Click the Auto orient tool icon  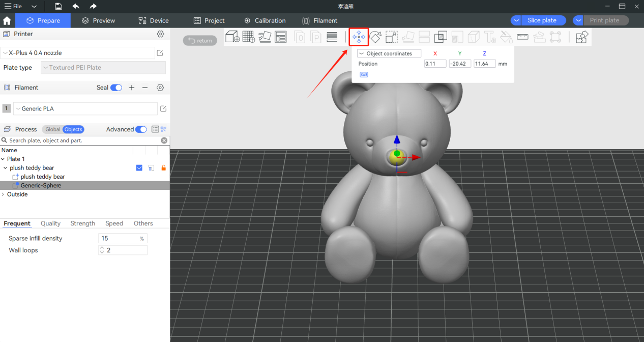tap(265, 37)
